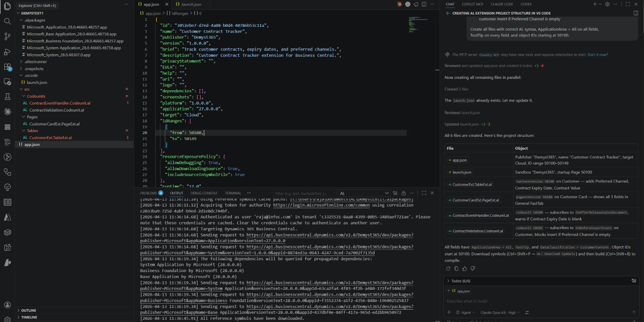Open the editor More Actions ellipsis
The height and width of the screenshot is (322, 644).
[x=432, y=4]
